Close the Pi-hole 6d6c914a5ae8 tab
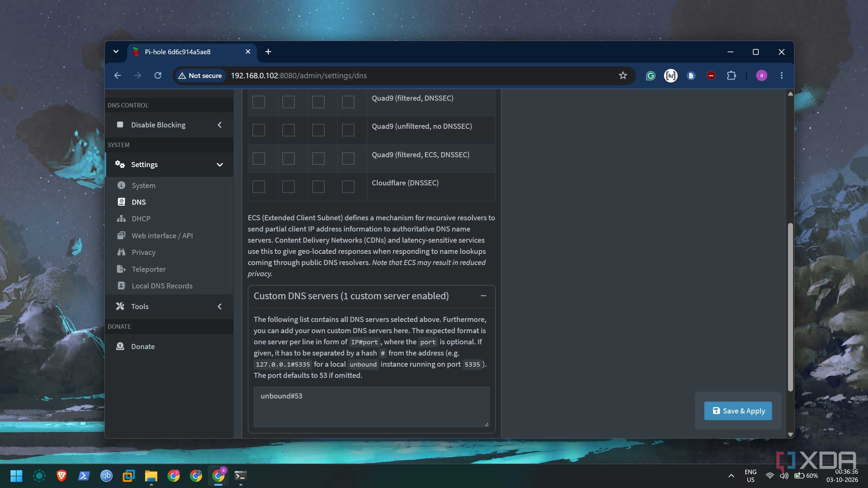 248,52
